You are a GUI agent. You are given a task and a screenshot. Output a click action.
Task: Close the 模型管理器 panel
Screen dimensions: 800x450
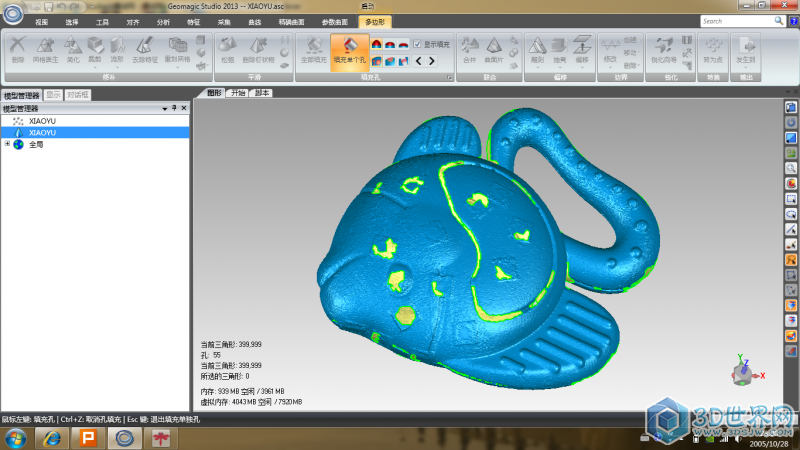tap(184, 108)
